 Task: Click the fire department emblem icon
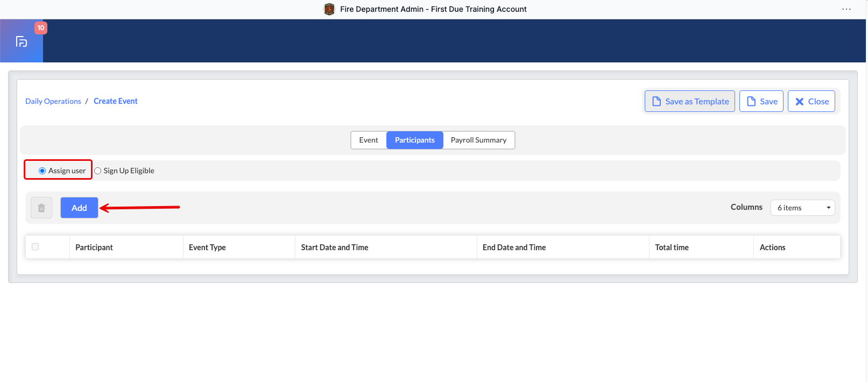pyautogui.click(x=329, y=9)
